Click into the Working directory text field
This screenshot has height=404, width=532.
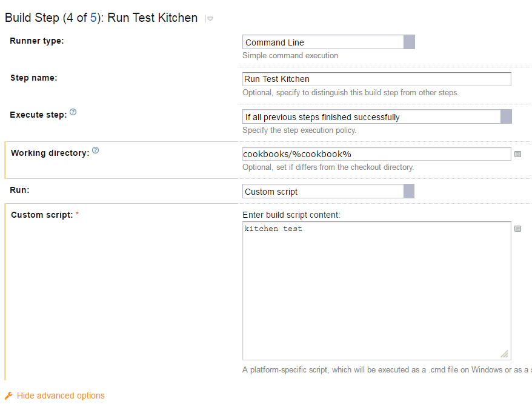pos(377,154)
